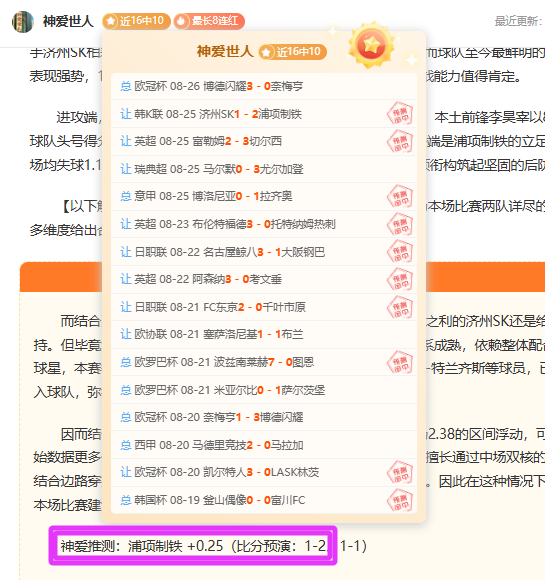
Task: Click hit stamp on 富勒姆 vs 切尔西 row
Action: pos(400,141)
